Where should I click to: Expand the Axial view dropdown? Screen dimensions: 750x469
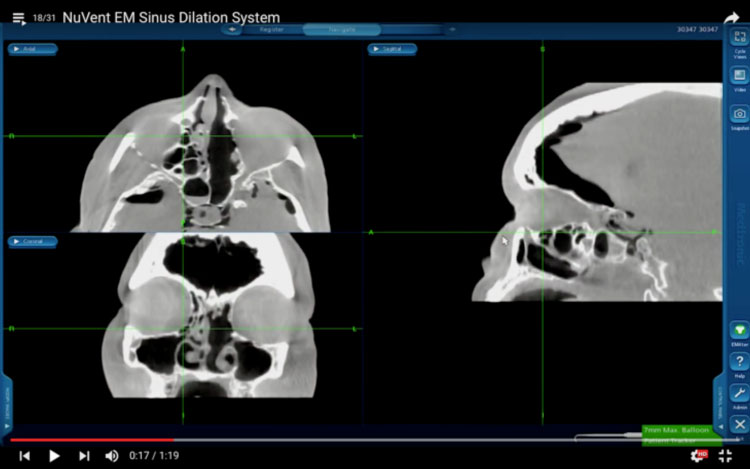tap(32, 49)
